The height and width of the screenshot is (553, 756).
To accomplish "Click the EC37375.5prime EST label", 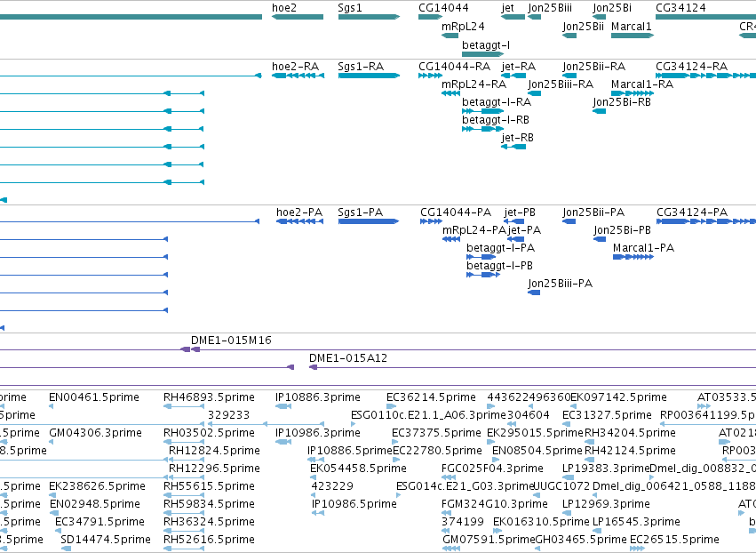I will [436, 433].
